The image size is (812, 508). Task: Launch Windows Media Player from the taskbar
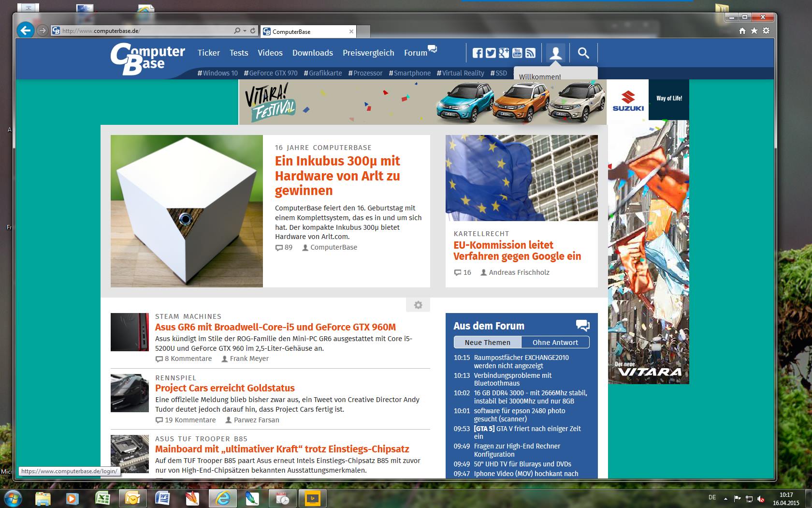click(72, 498)
